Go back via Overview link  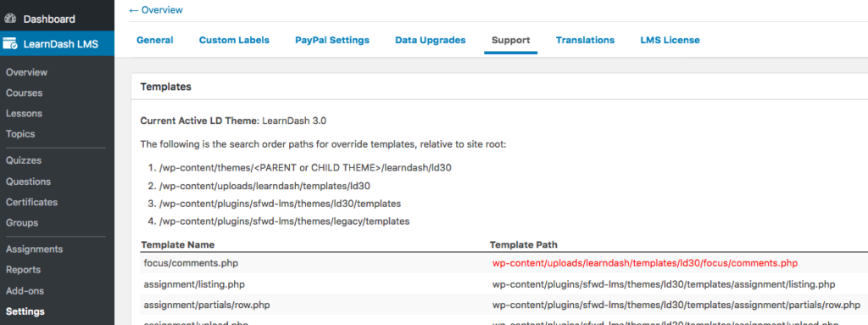[156, 10]
